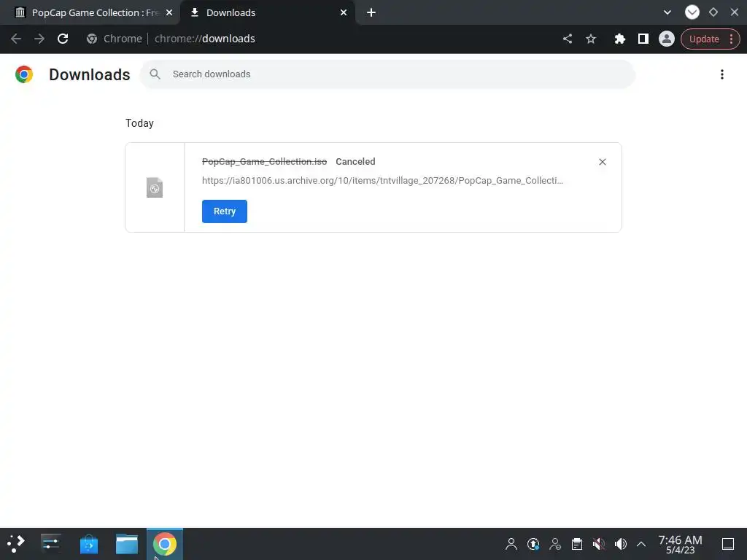Click the PopCap_Game_Collection.iso file name

264,161
